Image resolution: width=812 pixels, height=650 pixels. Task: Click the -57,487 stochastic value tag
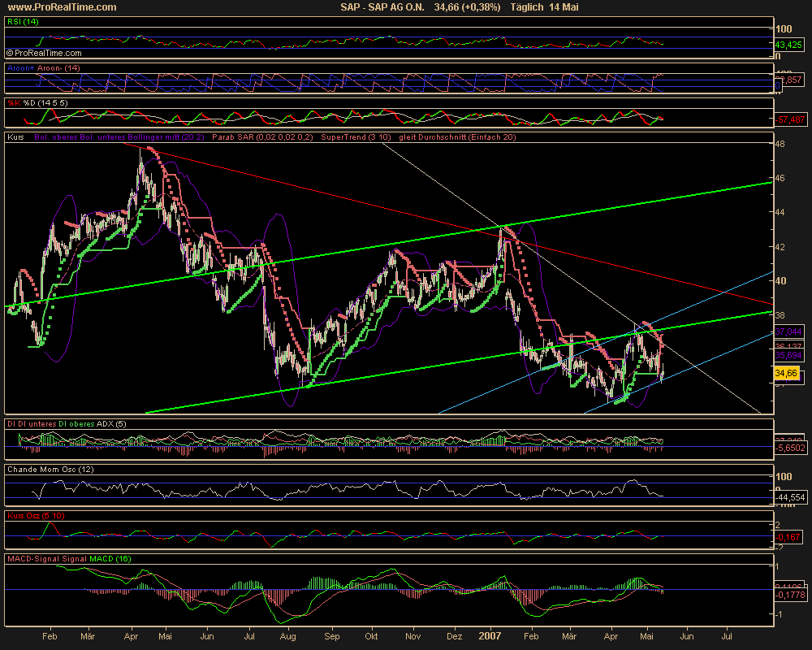pyautogui.click(x=788, y=119)
